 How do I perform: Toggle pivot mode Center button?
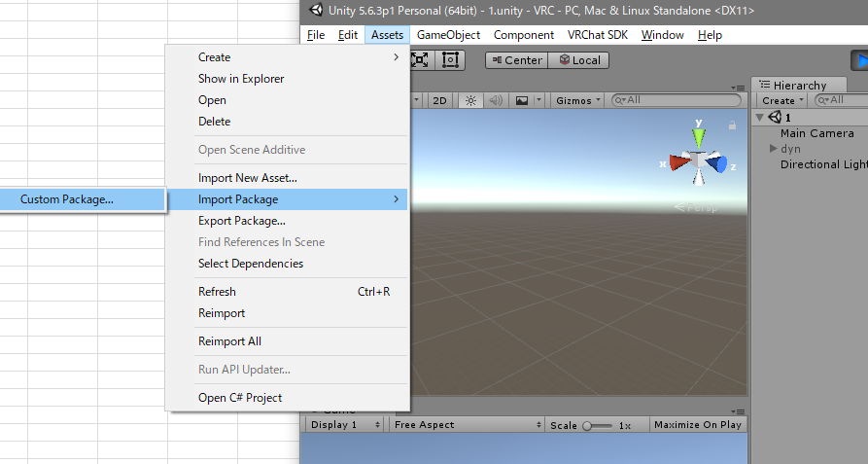tap(516, 59)
